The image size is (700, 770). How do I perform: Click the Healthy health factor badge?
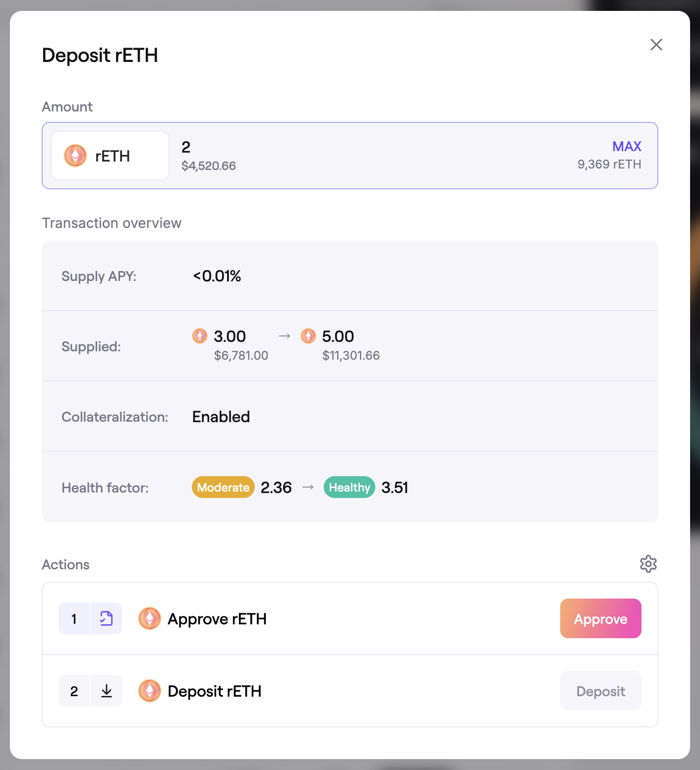coord(350,488)
